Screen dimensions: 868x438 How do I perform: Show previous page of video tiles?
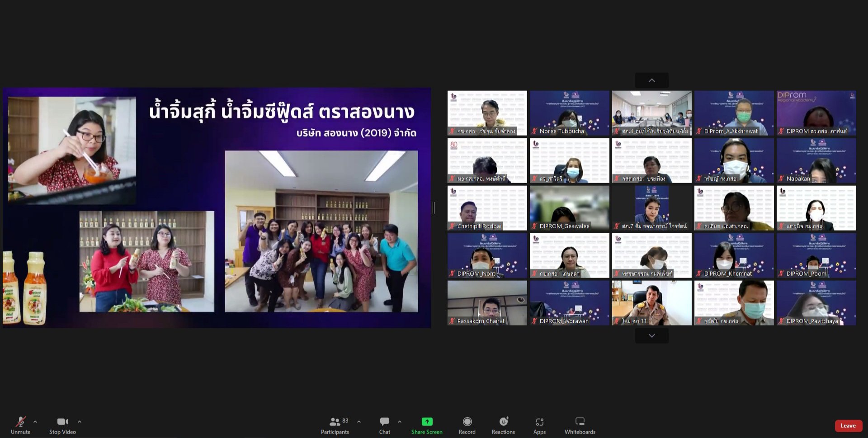pyautogui.click(x=652, y=80)
